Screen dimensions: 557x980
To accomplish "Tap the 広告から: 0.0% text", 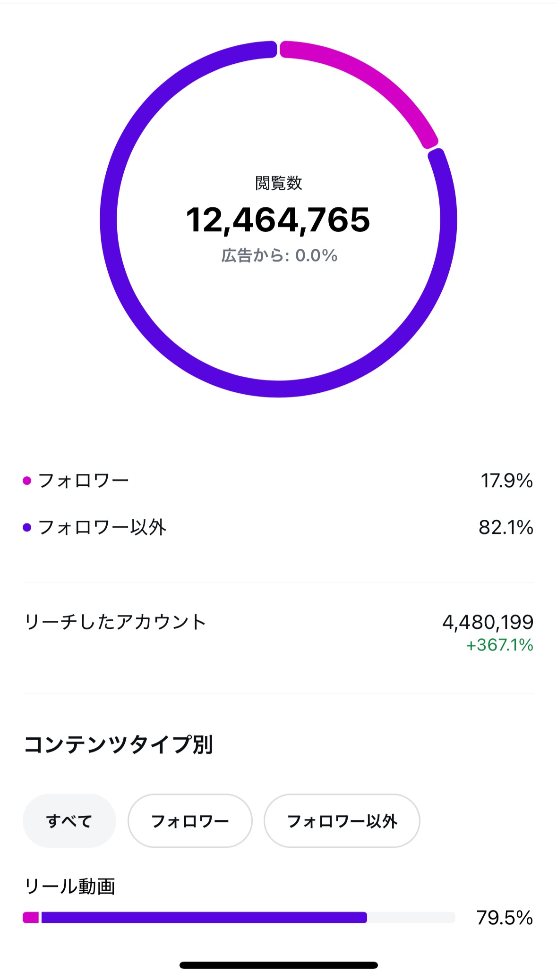I will 279,255.
